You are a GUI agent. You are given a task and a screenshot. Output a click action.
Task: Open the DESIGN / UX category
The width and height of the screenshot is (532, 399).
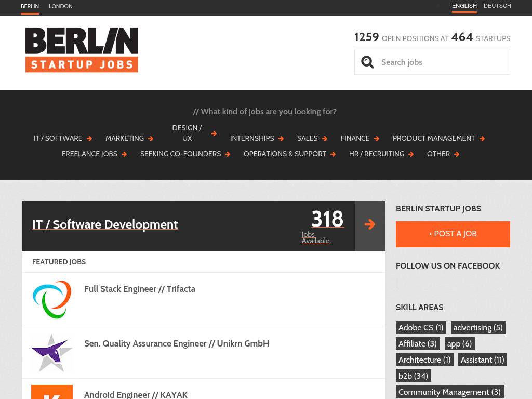187,133
